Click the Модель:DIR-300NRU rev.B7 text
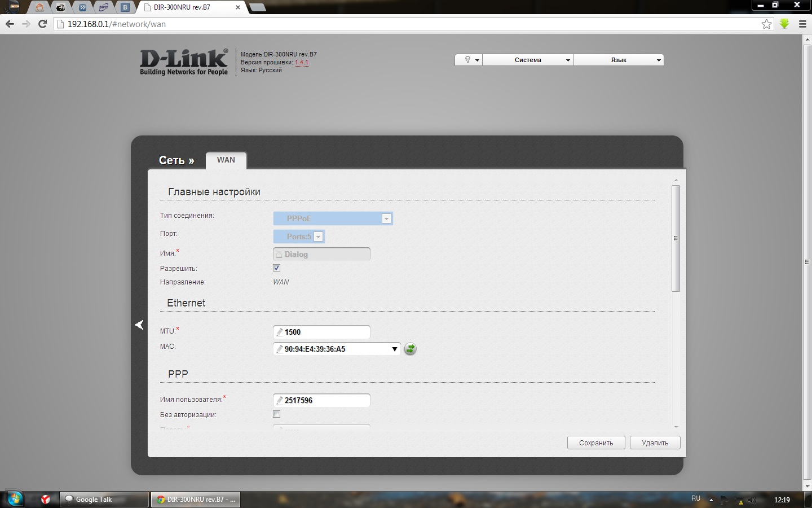The width and height of the screenshot is (812, 508). 279,55
